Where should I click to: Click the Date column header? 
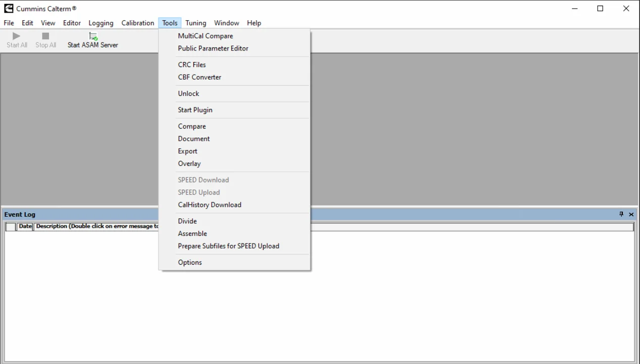point(25,226)
